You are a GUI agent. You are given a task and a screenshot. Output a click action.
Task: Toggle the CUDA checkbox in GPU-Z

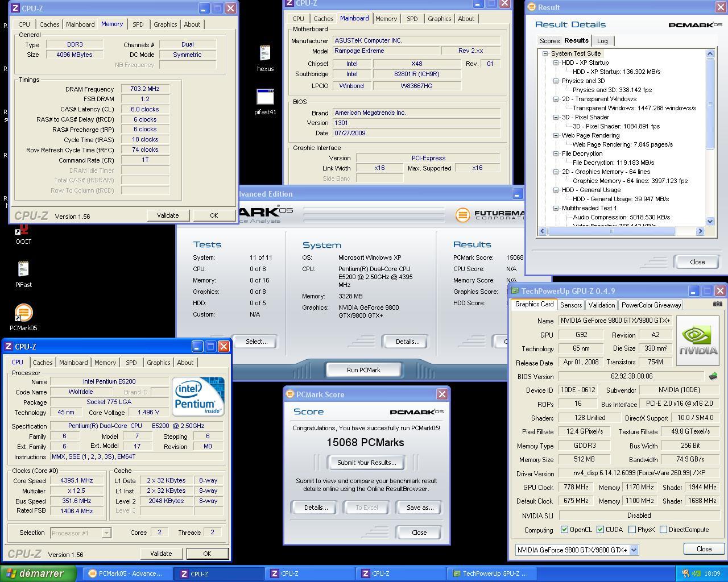point(600,530)
